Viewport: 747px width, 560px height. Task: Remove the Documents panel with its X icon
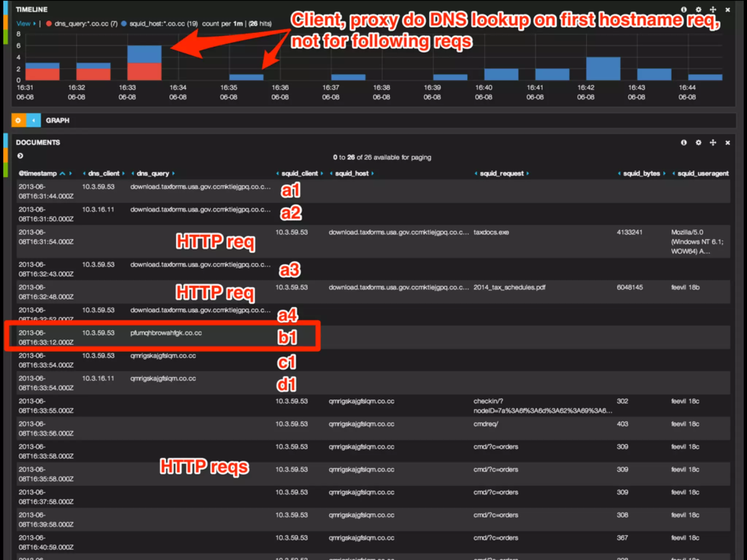tap(727, 143)
